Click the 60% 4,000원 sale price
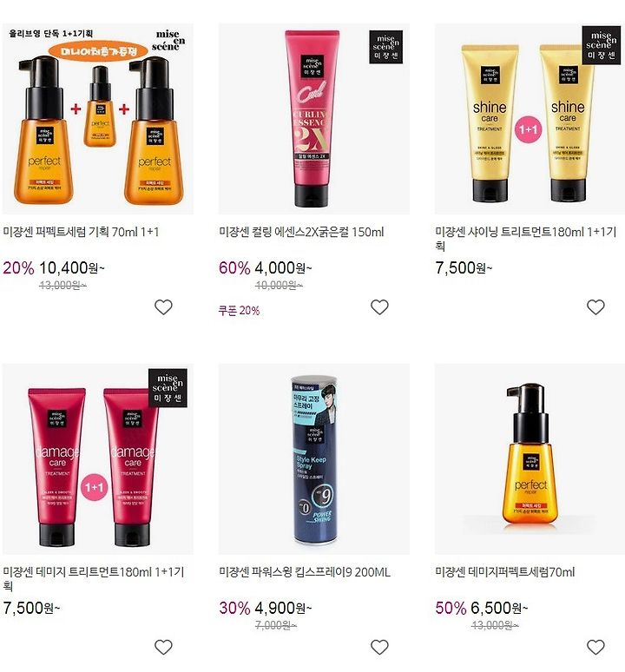This screenshot has height=672, width=625. click(266, 268)
